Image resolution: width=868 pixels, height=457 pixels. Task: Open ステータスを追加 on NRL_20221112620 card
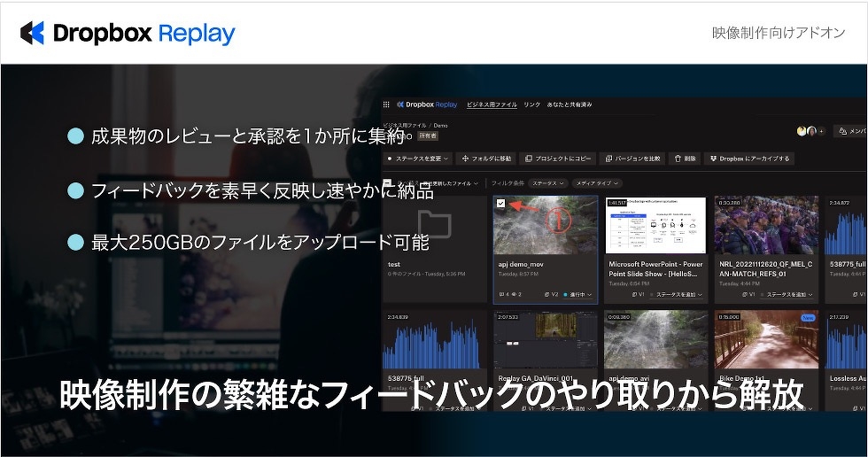pos(787,294)
